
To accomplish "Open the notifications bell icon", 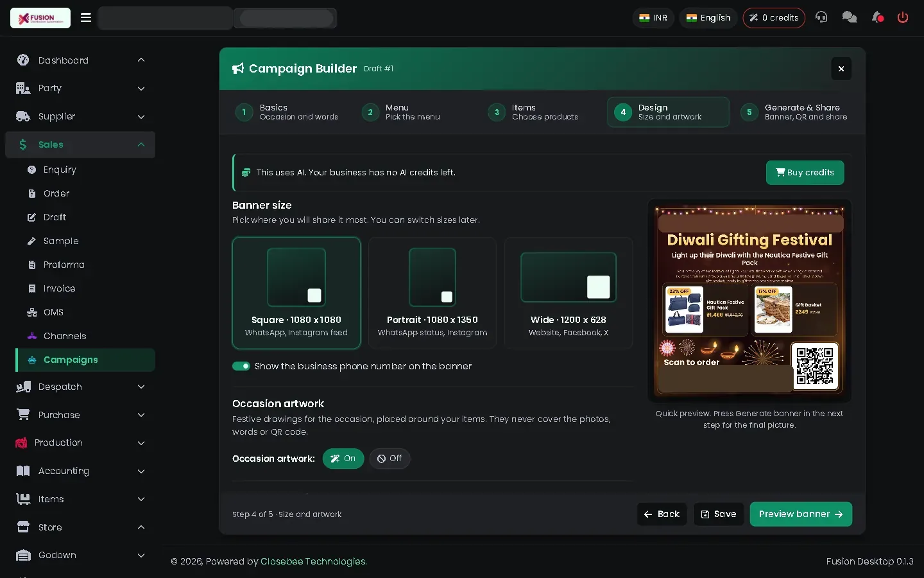I will pyautogui.click(x=877, y=17).
